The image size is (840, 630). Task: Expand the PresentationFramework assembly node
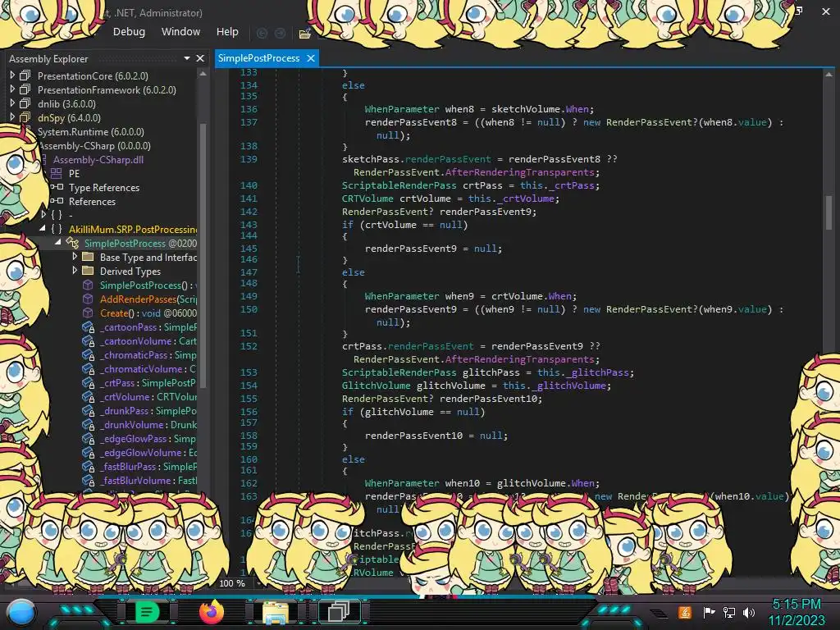coord(12,89)
